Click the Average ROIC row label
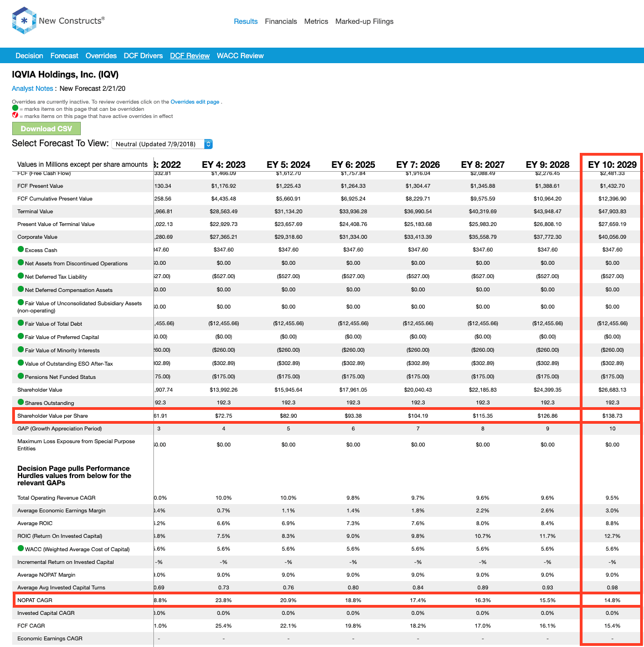Image resolution: width=644 pixels, height=647 pixels. (35, 523)
